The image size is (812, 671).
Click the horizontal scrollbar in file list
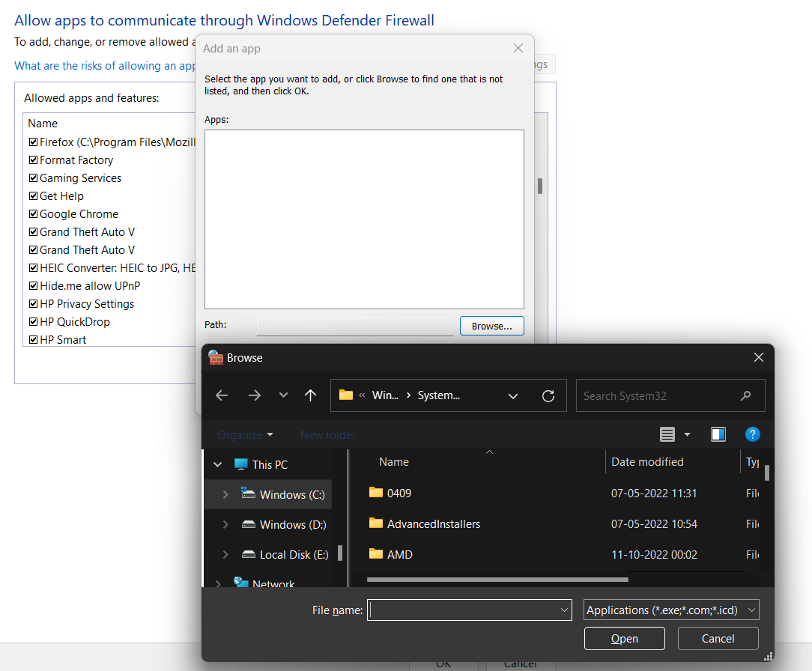point(497,579)
